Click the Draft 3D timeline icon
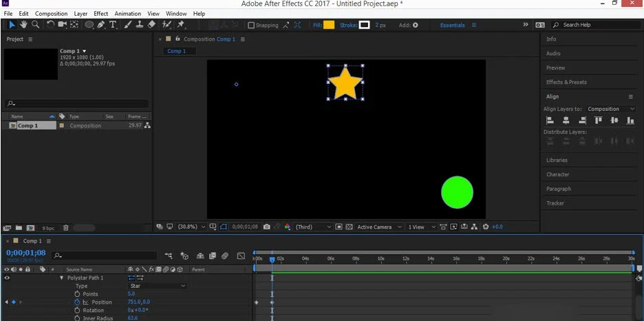This screenshot has width=644, height=321. [x=184, y=256]
